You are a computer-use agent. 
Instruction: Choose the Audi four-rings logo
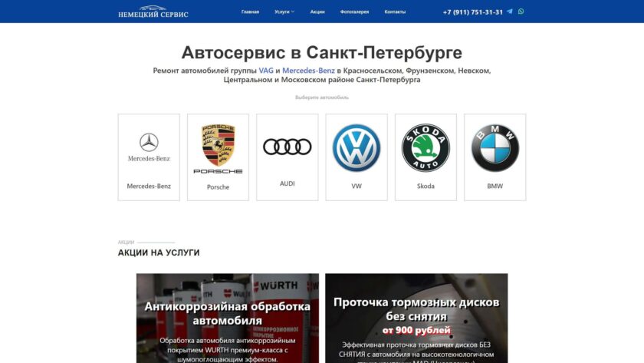click(287, 147)
